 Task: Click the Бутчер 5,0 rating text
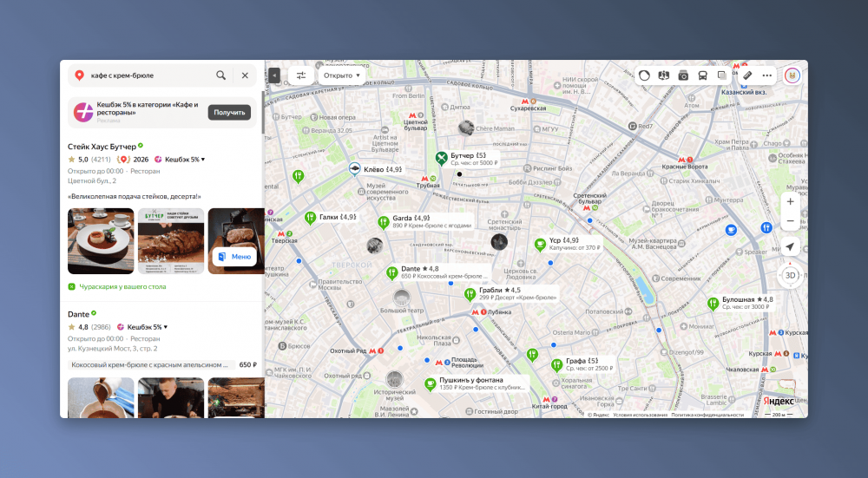click(83, 160)
